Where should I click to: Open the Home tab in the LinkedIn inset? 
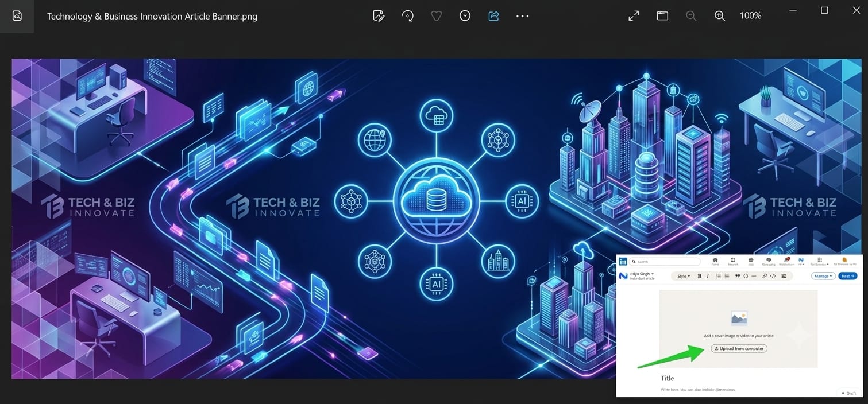(715, 262)
